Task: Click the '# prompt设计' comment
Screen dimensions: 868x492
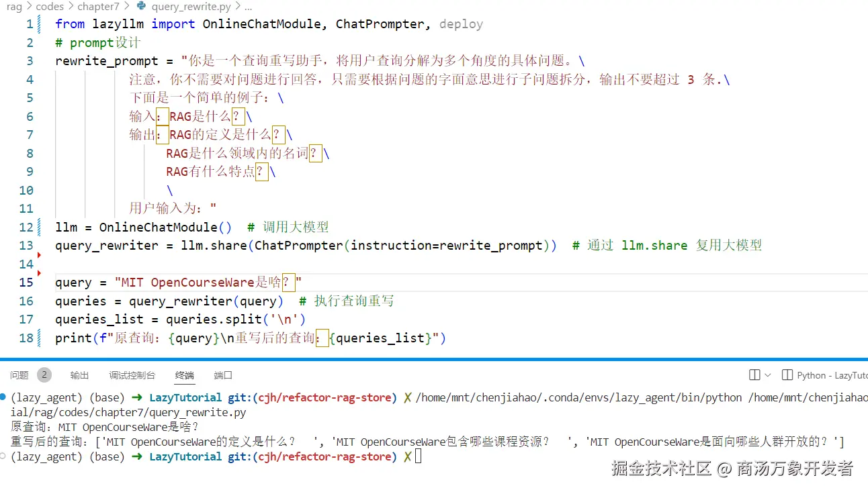Action: coord(98,42)
